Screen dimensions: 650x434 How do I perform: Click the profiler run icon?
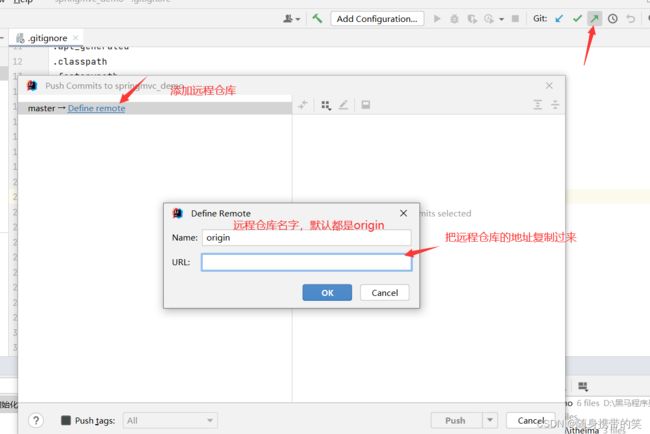pos(489,19)
